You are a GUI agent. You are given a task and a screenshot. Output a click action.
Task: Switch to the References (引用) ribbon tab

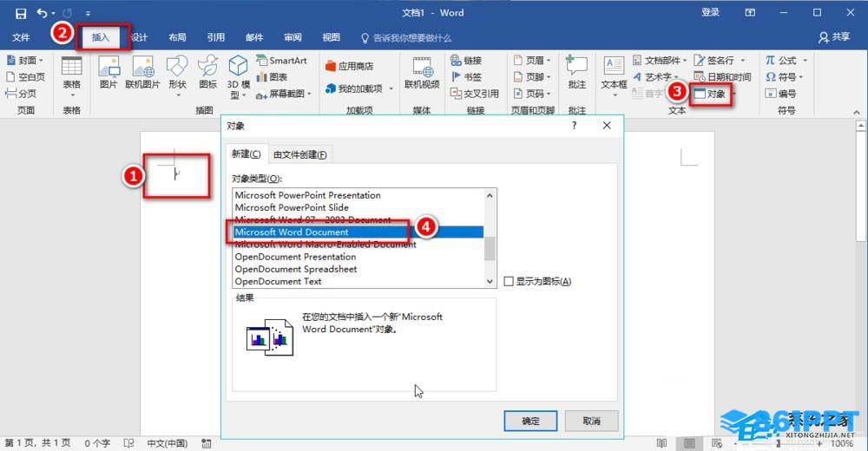click(216, 37)
